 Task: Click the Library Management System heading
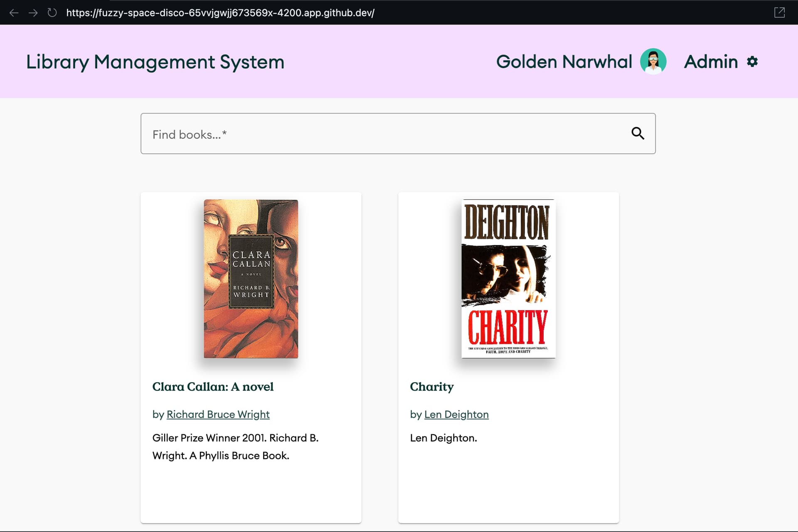pyautogui.click(x=155, y=62)
